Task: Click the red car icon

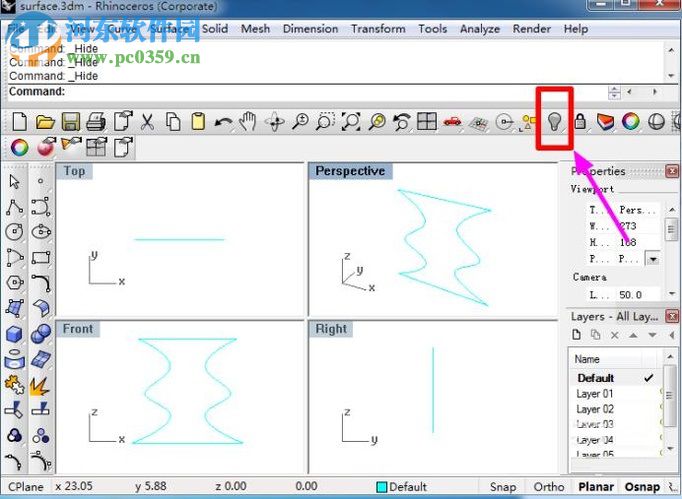Action: (452, 121)
